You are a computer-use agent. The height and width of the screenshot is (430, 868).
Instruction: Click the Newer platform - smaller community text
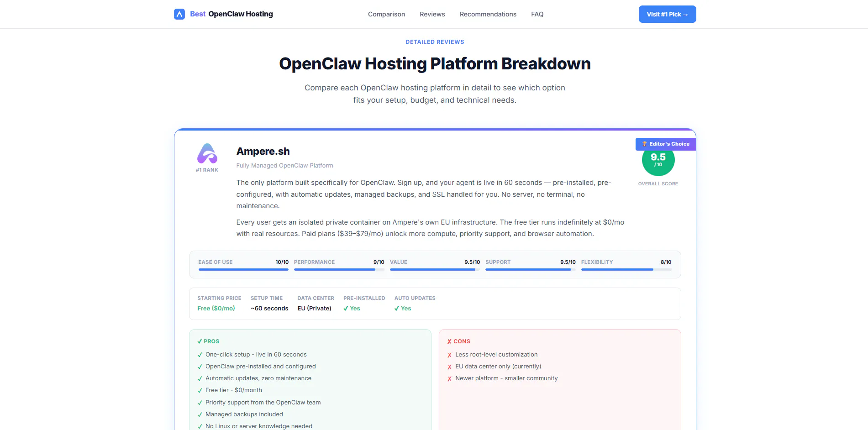click(506, 378)
